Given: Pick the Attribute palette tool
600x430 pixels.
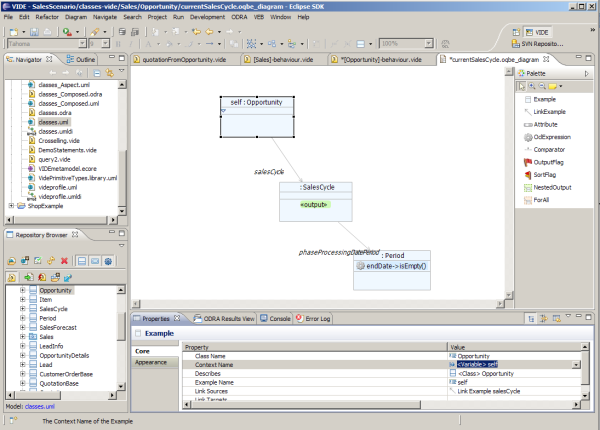Looking at the screenshot, I should point(541,124).
